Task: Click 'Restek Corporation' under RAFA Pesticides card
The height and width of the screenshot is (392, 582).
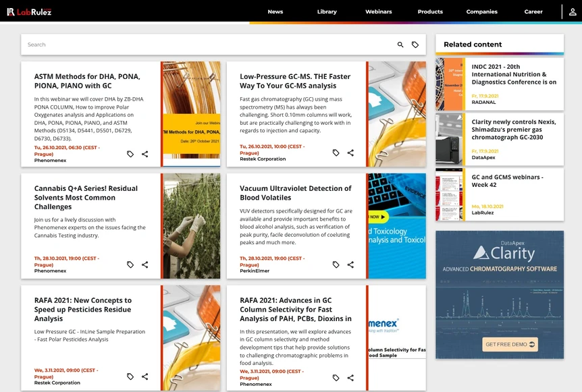Action: [57, 383]
